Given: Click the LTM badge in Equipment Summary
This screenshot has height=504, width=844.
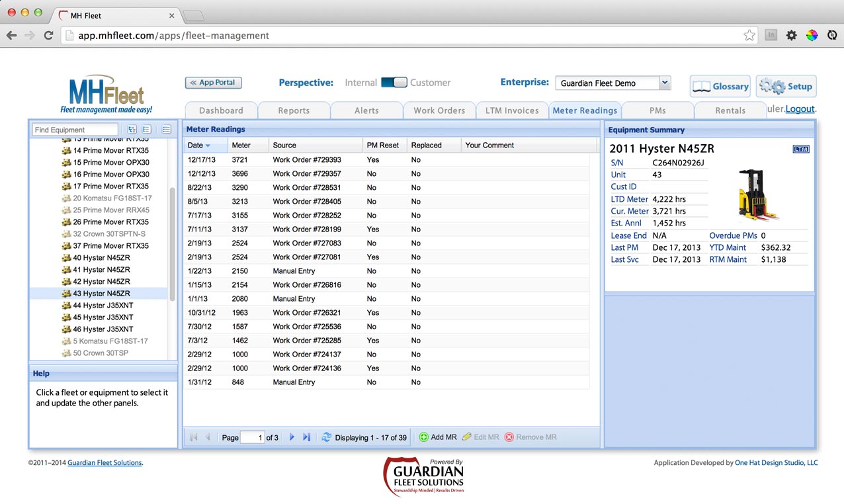Looking at the screenshot, I should pos(801,149).
